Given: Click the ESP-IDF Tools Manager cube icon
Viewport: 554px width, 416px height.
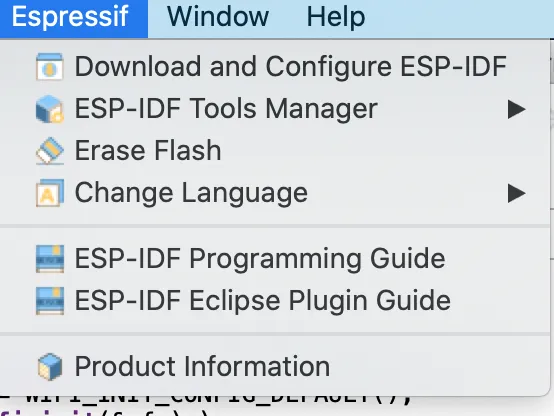Looking at the screenshot, I should [x=49, y=109].
